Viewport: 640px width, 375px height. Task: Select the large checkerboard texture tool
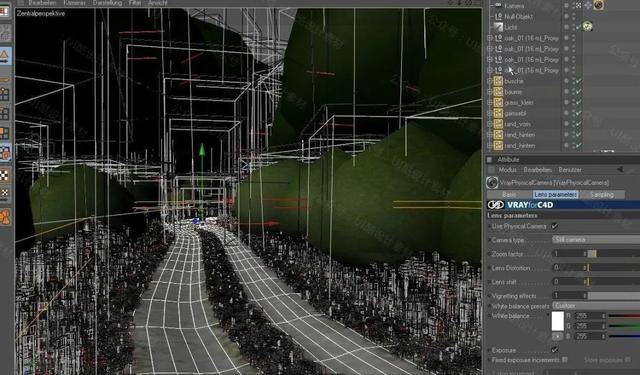[4, 176]
